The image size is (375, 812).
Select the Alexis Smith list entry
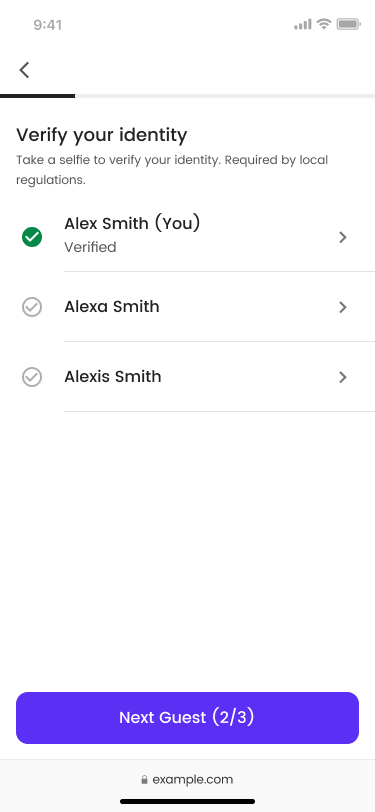[x=188, y=377]
